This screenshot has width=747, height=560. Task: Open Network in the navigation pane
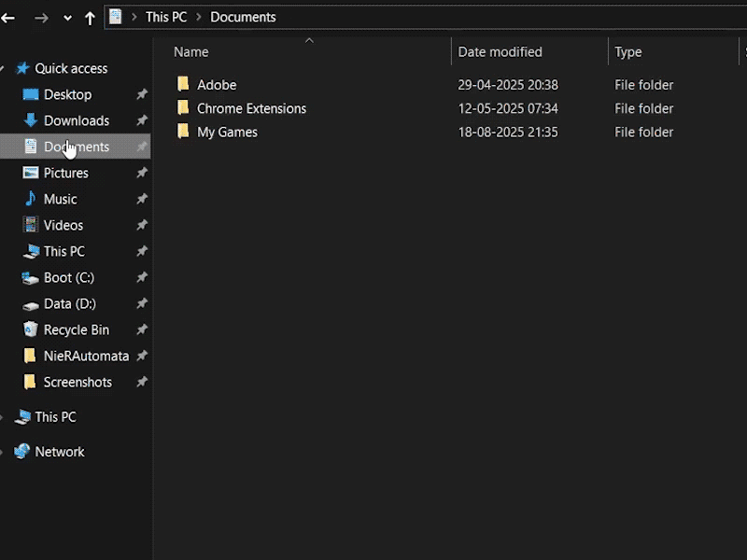pos(59,452)
